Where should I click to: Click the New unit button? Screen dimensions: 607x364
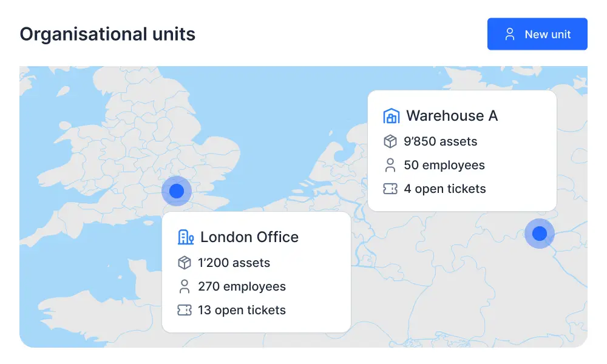click(x=537, y=34)
